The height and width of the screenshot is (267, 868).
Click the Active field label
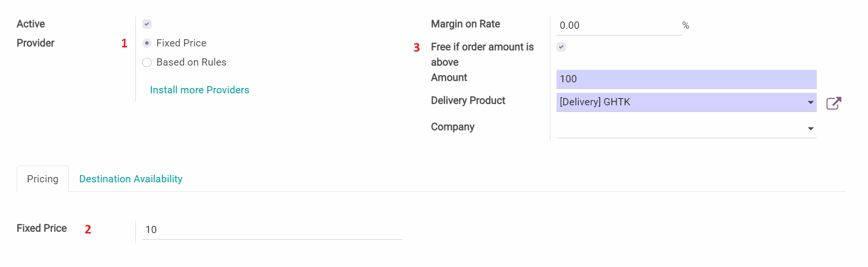(x=31, y=24)
